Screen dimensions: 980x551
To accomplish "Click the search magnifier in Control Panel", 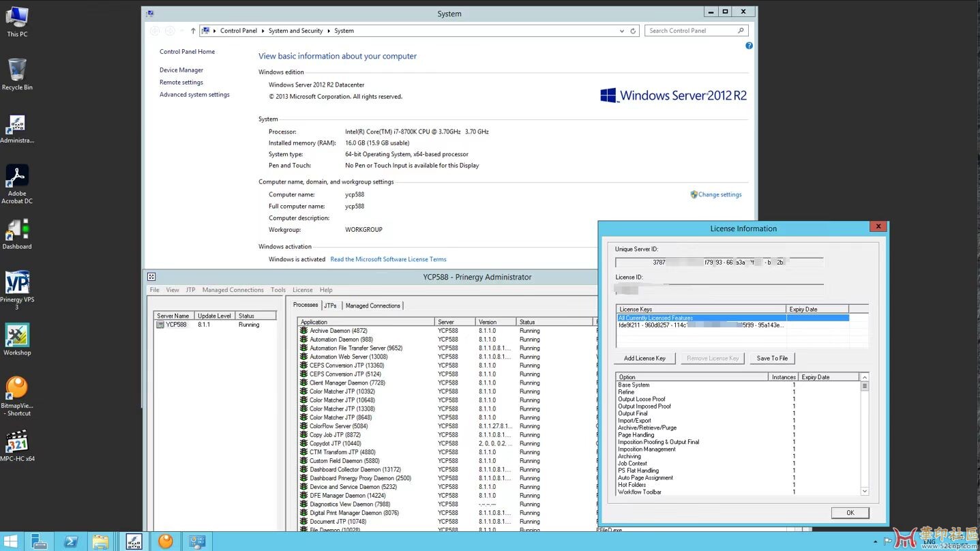I will tap(741, 31).
